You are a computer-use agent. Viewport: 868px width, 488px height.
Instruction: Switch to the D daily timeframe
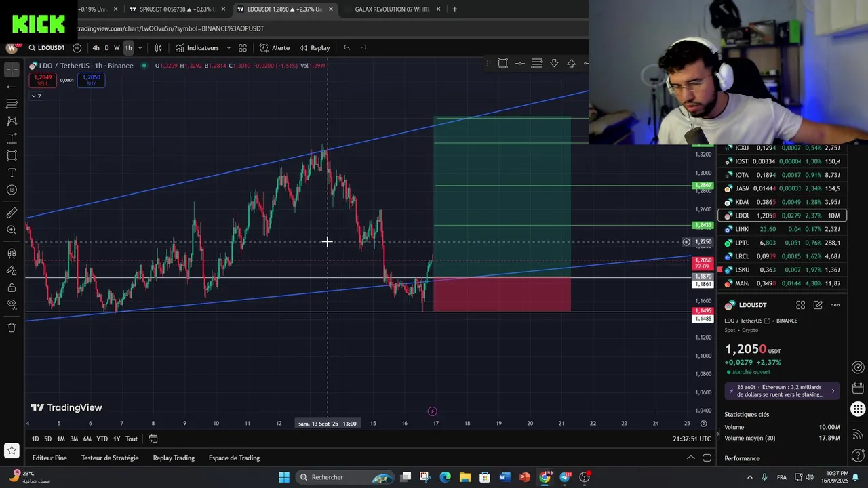click(106, 48)
